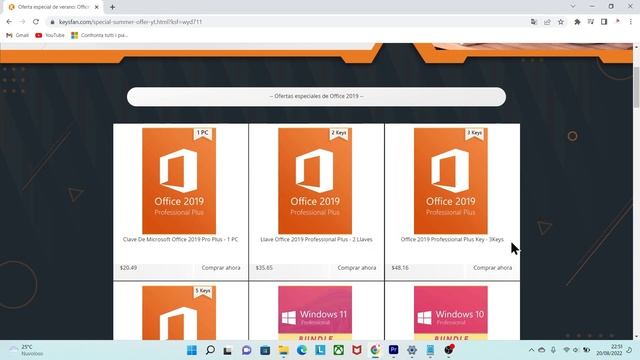Viewport: 640px width, 360px height.
Task: Open the tab search chevron
Action: tap(573, 6)
